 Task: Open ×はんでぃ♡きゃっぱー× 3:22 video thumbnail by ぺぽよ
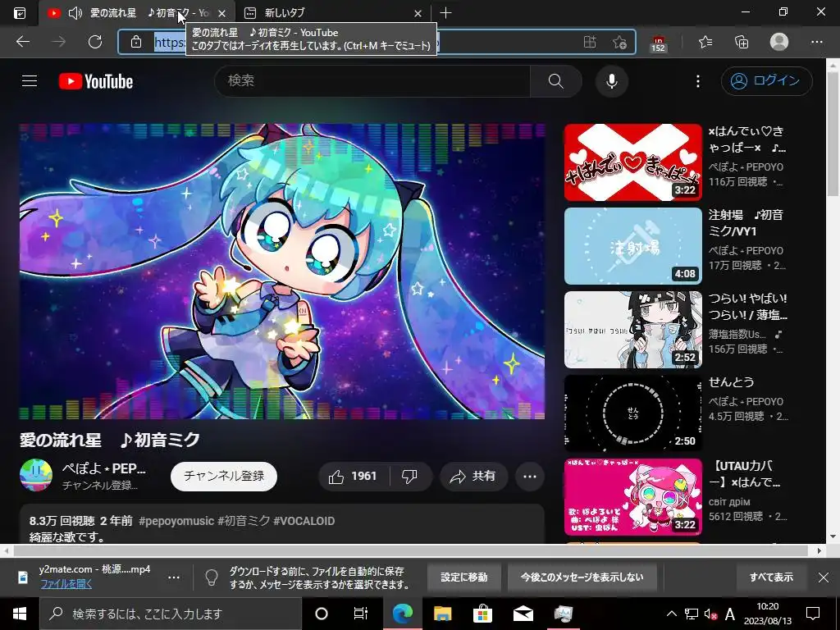tap(632, 163)
